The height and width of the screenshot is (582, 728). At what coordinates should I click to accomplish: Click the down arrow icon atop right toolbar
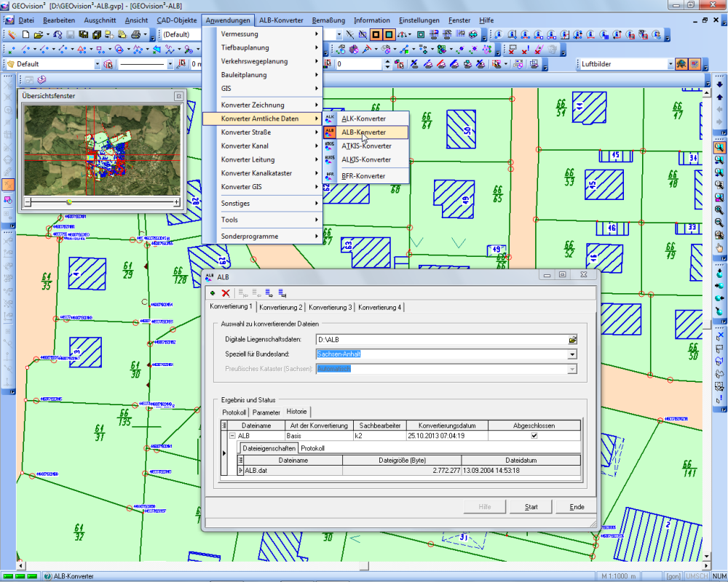719,84
